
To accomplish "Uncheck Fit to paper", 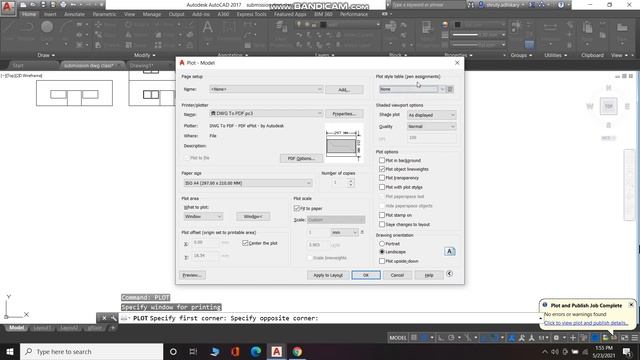I will 297,208.
